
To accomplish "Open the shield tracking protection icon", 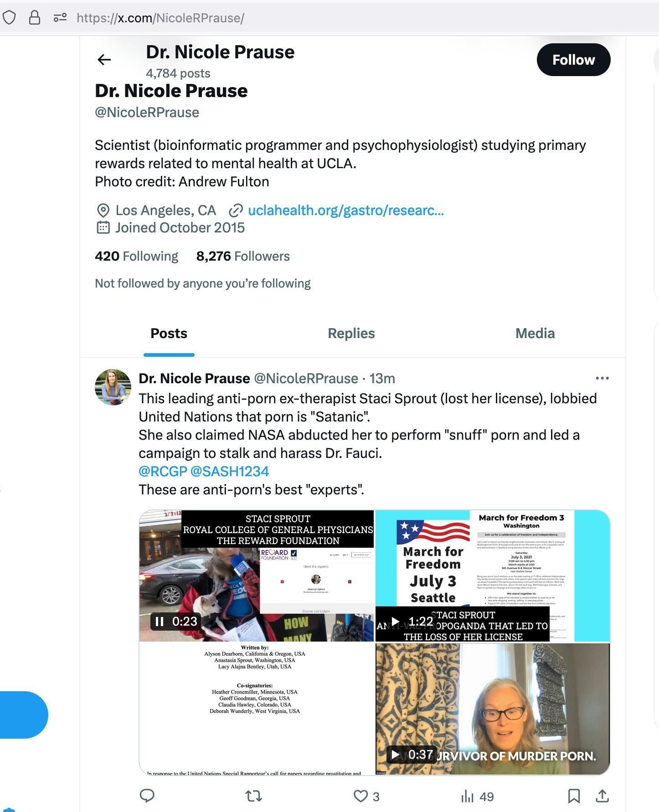I will 9,18.
